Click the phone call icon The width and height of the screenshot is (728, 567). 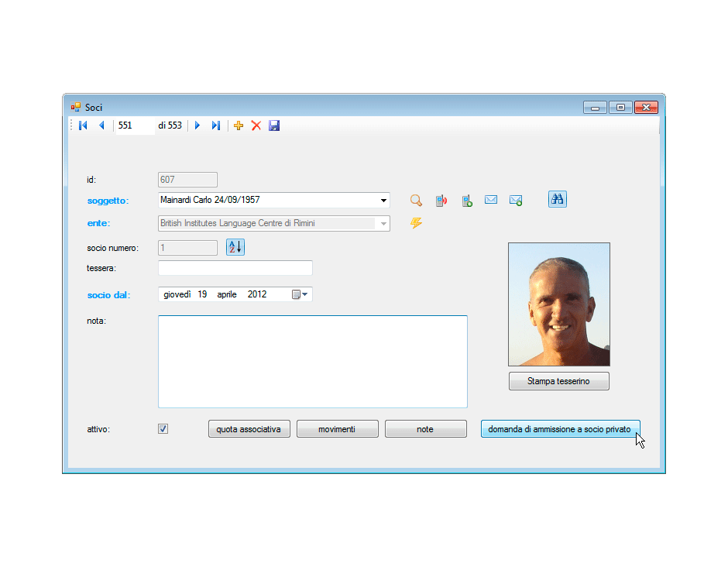(x=441, y=201)
